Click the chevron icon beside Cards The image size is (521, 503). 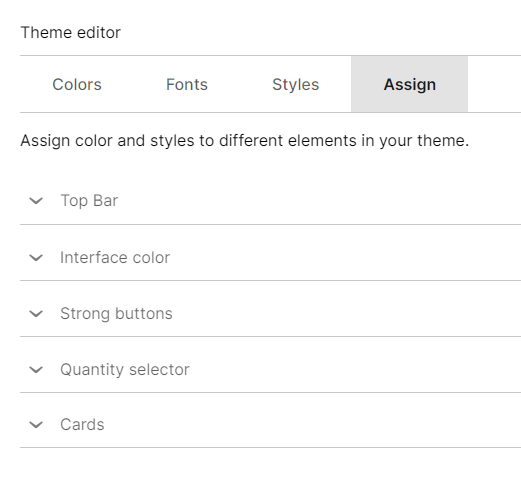(x=36, y=424)
